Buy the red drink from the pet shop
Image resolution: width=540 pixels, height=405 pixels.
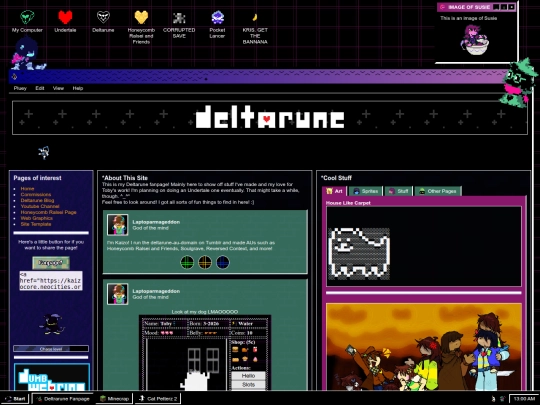[x=255, y=350]
